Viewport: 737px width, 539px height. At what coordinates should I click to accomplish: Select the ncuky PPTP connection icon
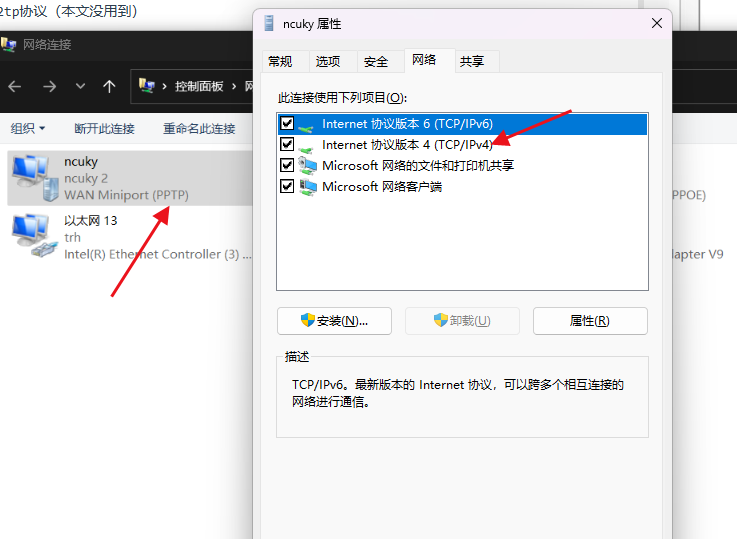34,178
